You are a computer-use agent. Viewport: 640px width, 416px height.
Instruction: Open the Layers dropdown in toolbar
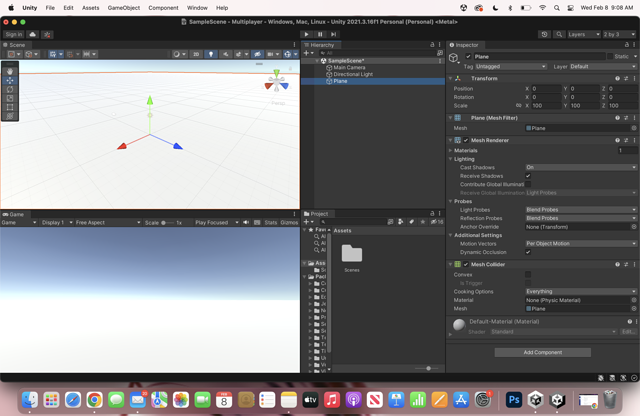click(x=584, y=34)
